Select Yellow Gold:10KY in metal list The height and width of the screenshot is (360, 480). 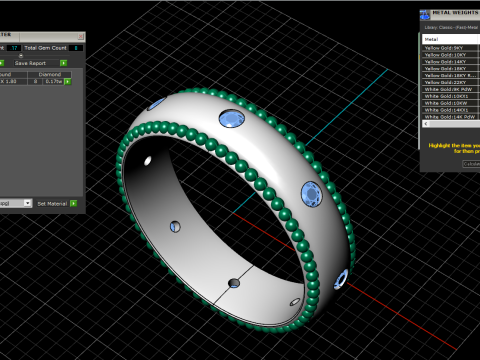451,55
